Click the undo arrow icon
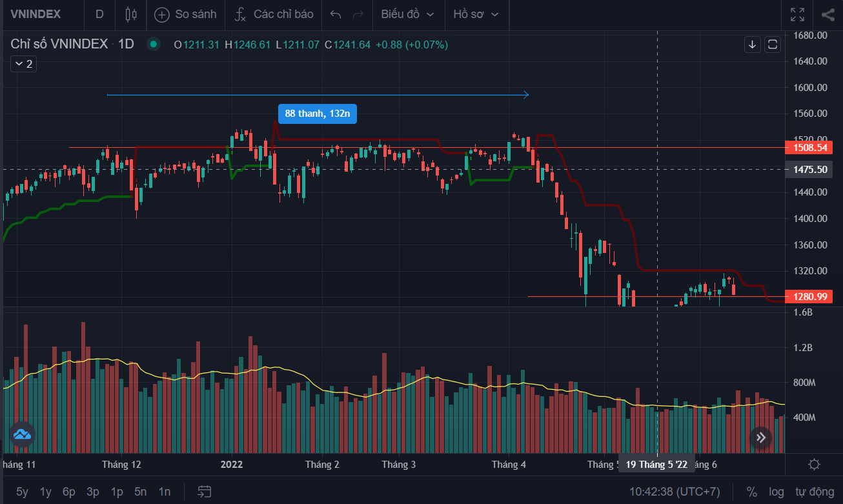 [x=335, y=14]
